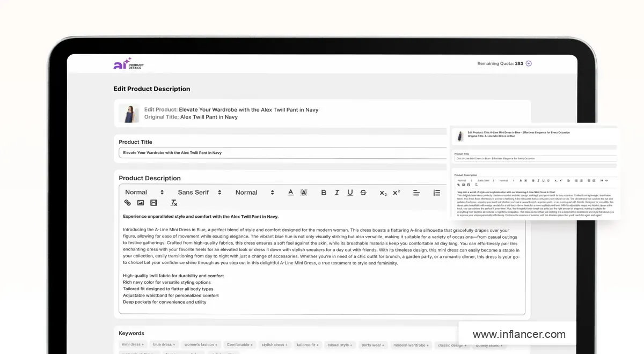The image size is (644, 354).
Task: Insert a link using the main editor's chain icon
Action: pyautogui.click(x=128, y=203)
